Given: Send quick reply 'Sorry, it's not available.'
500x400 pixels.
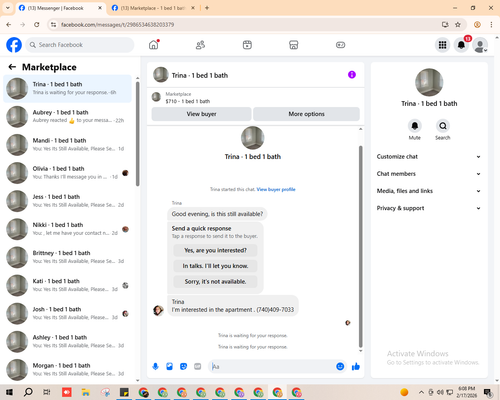Looking at the screenshot, I should 215,282.
